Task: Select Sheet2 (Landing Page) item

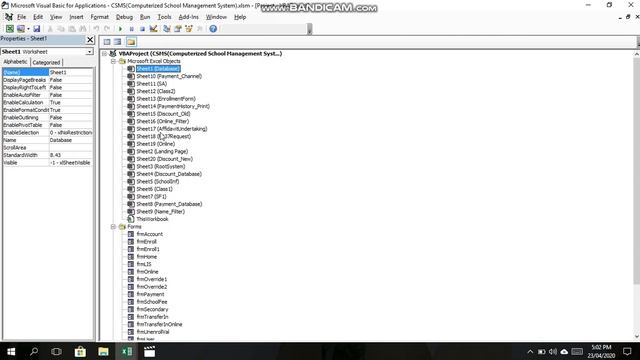Action: (x=162, y=151)
